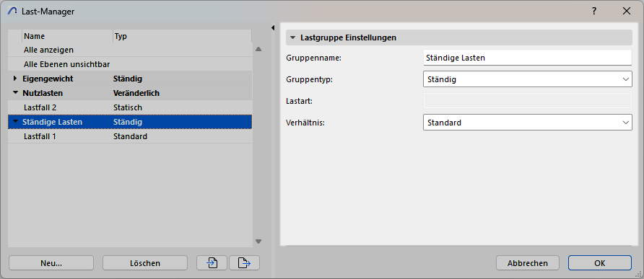Image resolution: width=644 pixels, height=279 pixels.
Task: Collapse the Nutzlasten load group
Action: point(16,93)
